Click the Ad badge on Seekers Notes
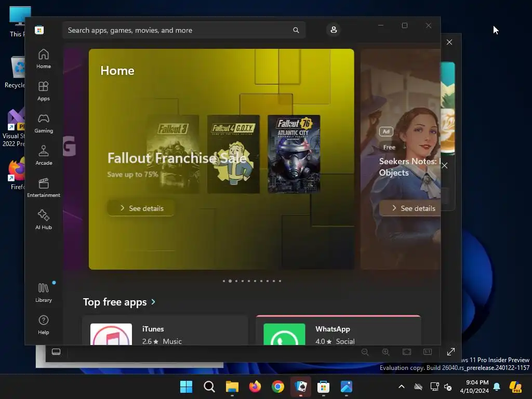Screen dimensions: 532x399 (x=386, y=131)
